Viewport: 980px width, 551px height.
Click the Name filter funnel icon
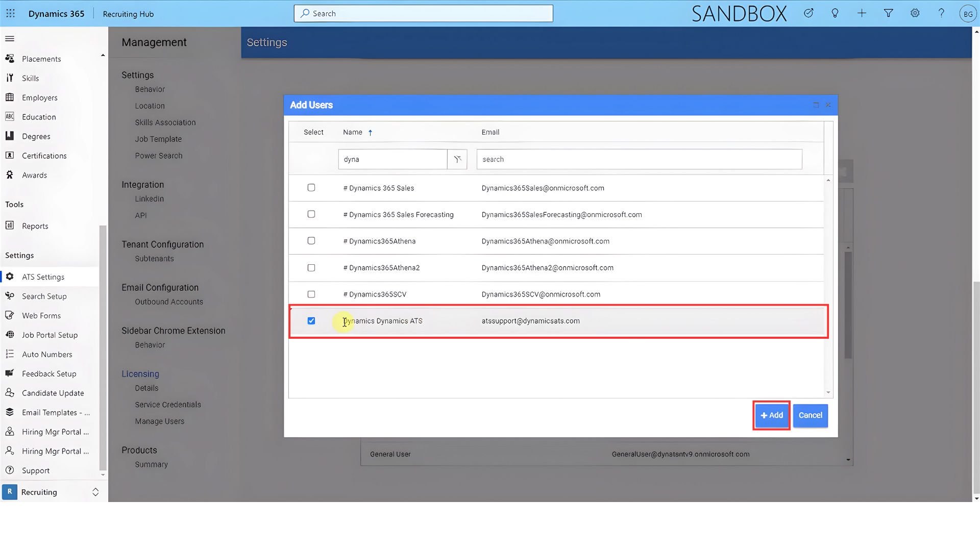pyautogui.click(x=457, y=159)
